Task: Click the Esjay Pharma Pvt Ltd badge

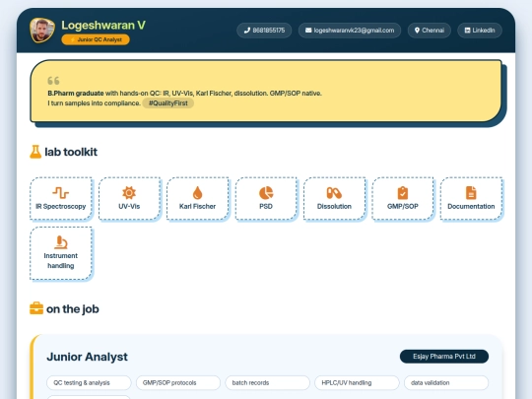Action: point(444,357)
